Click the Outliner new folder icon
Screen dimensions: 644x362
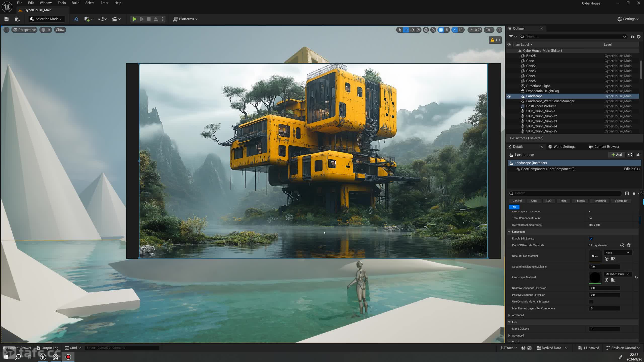click(632, 36)
